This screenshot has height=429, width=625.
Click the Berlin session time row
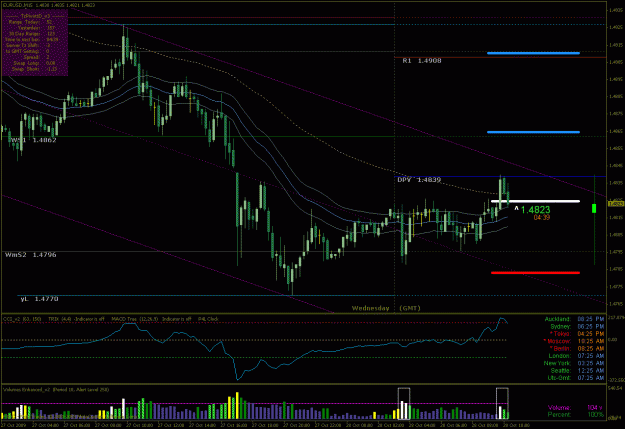(577, 348)
